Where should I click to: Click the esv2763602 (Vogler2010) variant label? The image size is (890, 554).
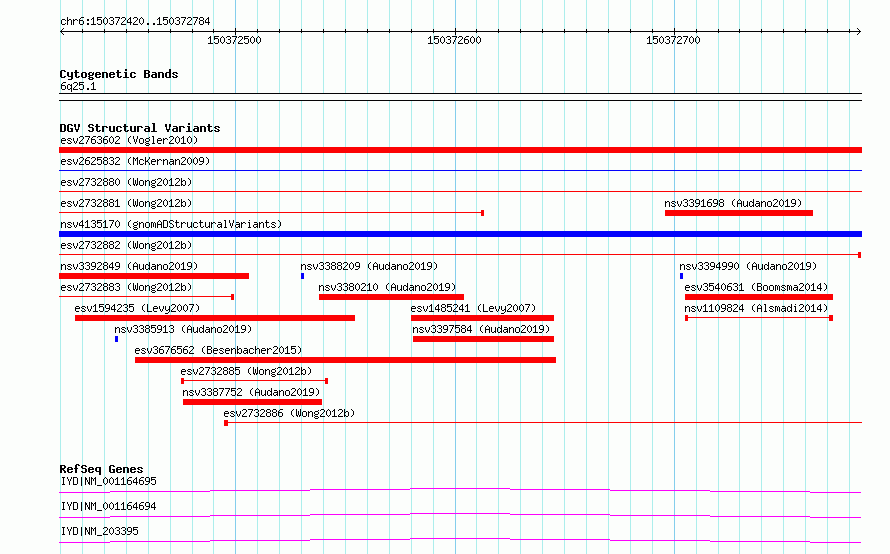pyautogui.click(x=129, y=140)
